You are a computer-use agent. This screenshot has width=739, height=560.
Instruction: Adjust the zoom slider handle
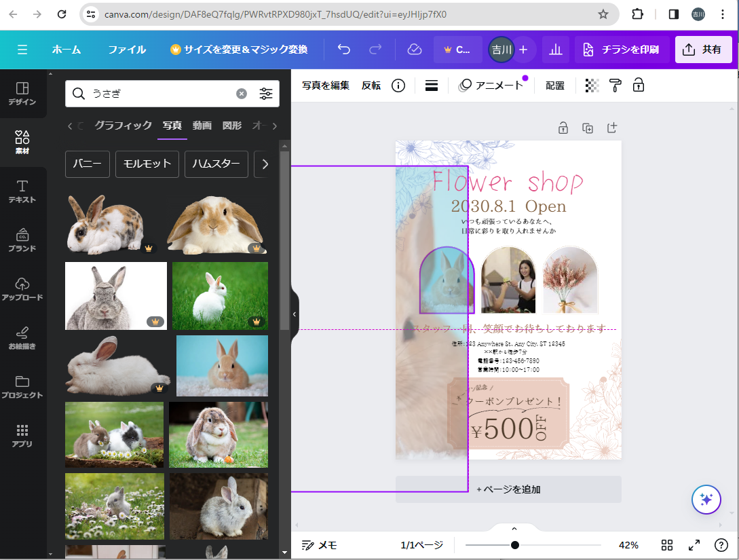(x=515, y=545)
